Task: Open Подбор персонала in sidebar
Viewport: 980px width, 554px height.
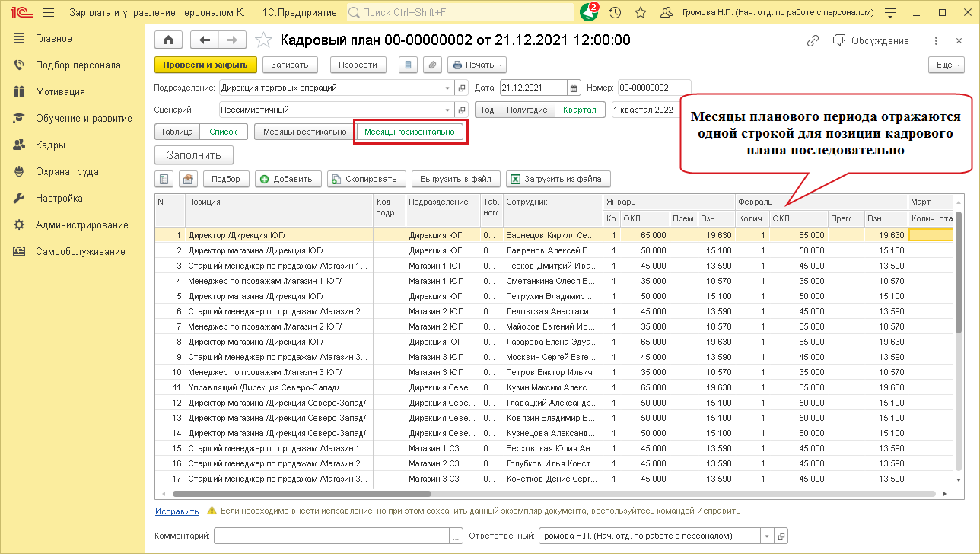Action: [x=78, y=65]
